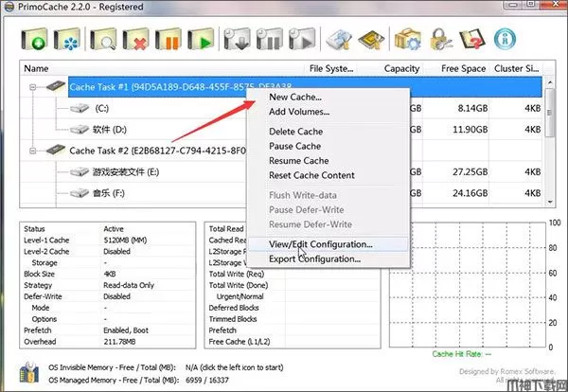The width and height of the screenshot is (568, 392).
Task: Click the 11.90GB free space cell
Action: (470, 130)
